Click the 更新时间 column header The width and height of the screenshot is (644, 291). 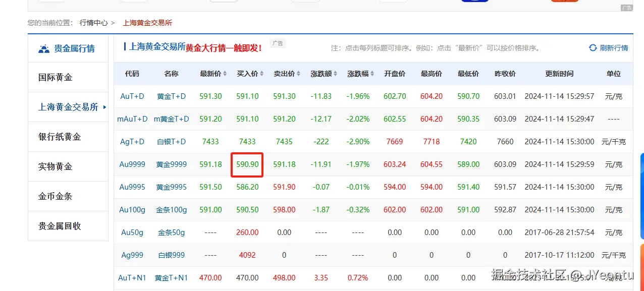(x=559, y=74)
